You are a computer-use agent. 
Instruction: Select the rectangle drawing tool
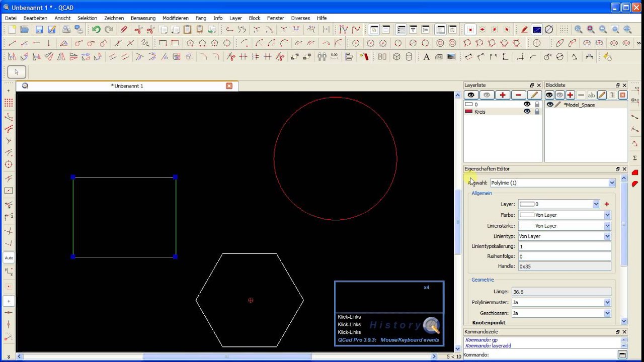tap(163, 43)
